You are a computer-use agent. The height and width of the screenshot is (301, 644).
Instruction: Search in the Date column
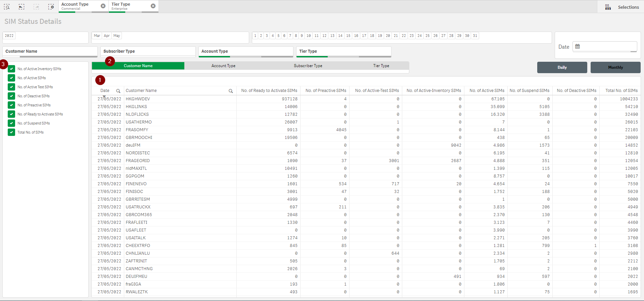(118, 91)
